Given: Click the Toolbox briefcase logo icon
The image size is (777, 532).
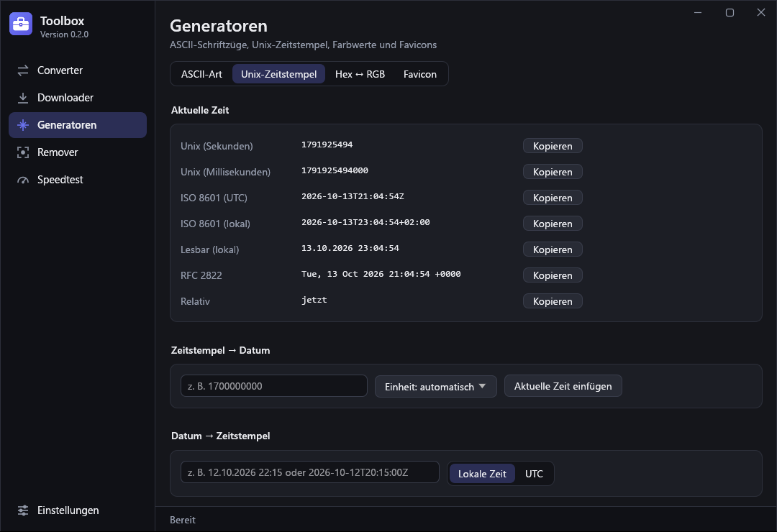Looking at the screenshot, I should (x=21, y=24).
